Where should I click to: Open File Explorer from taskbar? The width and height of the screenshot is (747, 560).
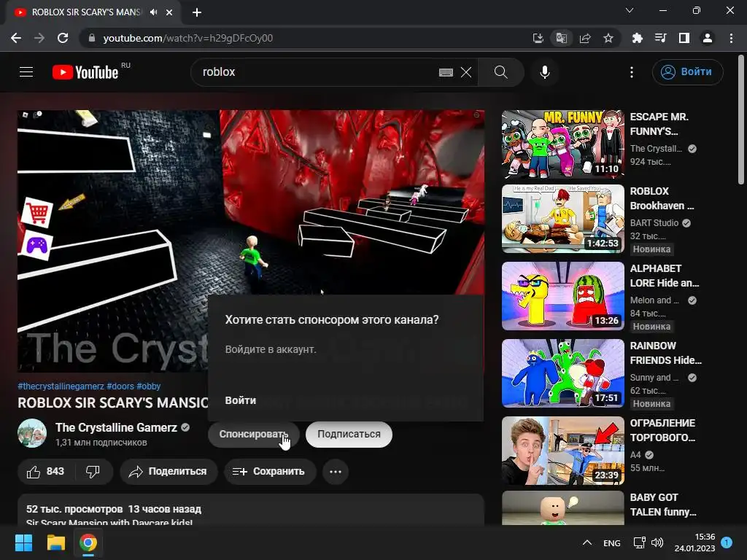tap(55, 542)
